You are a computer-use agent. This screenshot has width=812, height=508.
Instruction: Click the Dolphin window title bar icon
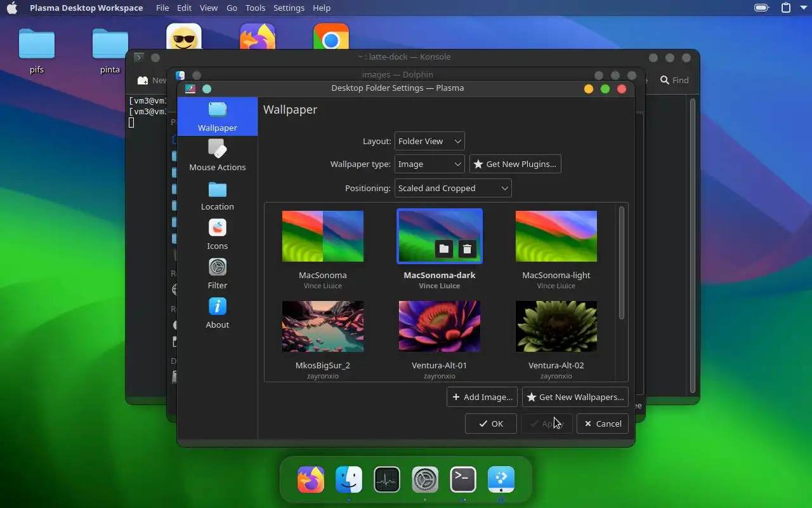click(180, 75)
